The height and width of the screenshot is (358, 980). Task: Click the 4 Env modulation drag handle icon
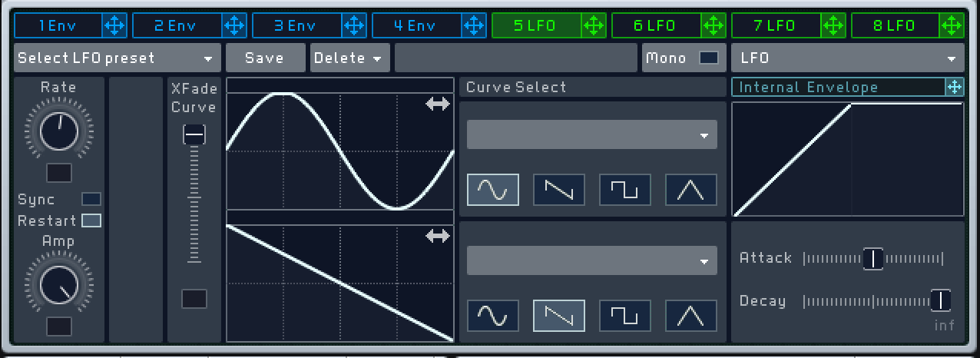(x=473, y=25)
